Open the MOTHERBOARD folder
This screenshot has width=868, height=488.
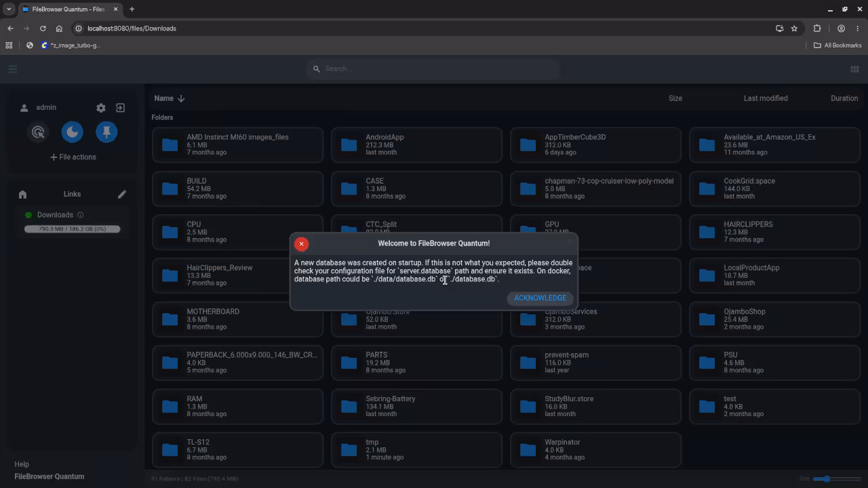pos(238,319)
